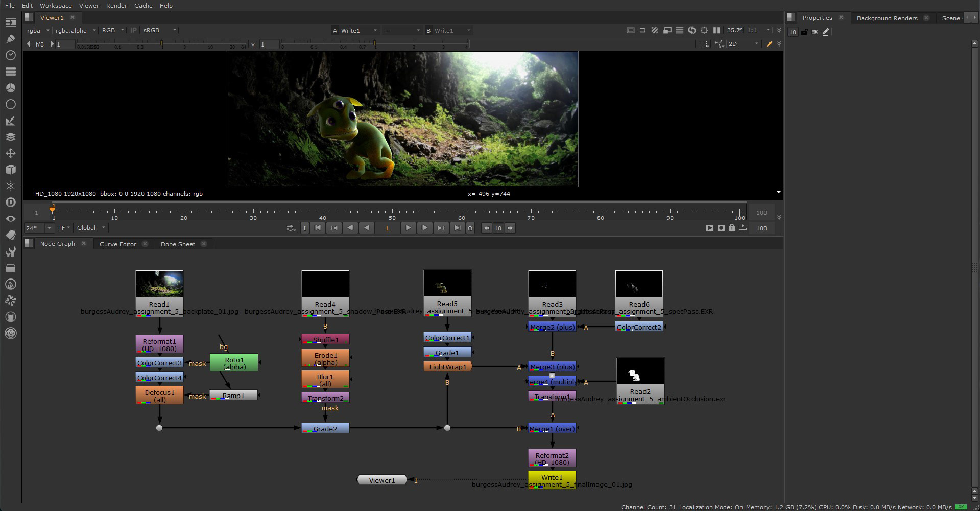This screenshot has height=511, width=980.
Task: Open the rgba.alpha channel dropdown
Action: pyautogui.click(x=76, y=30)
